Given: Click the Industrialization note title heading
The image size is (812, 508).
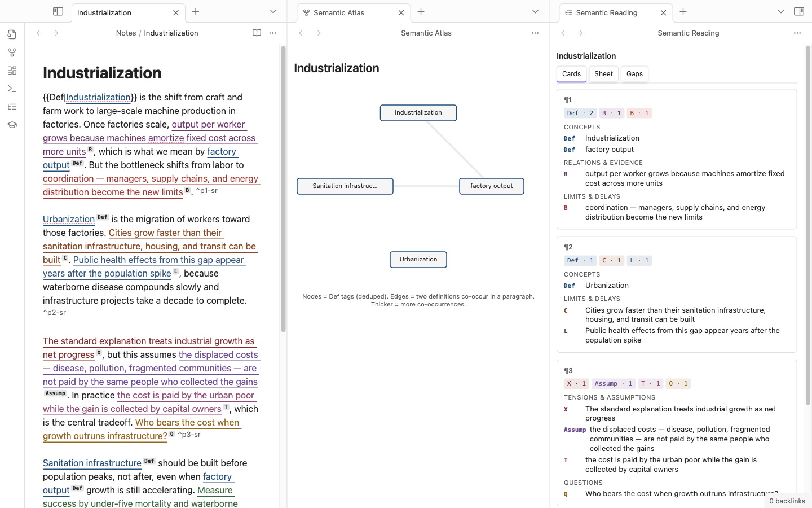Looking at the screenshot, I should (x=102, y=73).
